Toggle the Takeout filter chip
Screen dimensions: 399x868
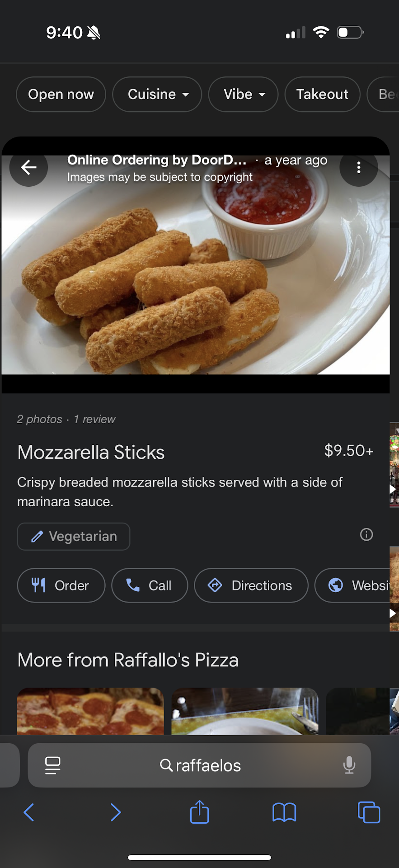click(322, 94)
